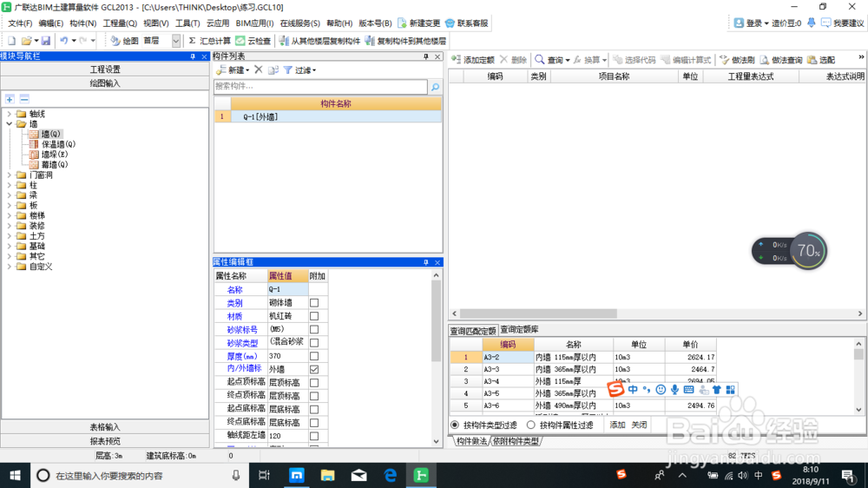
Task: Click the 做法刷 brush tool
Action: coord(737,60)
